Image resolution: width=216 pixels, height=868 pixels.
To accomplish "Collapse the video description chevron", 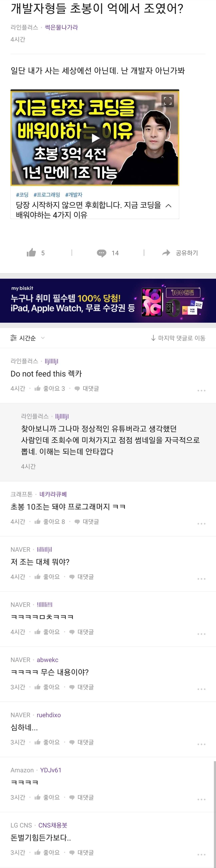I will [169, 206].
